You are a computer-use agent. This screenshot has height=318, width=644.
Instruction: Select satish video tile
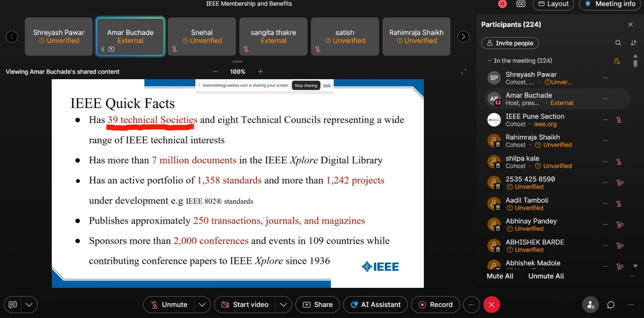point(345,37)
